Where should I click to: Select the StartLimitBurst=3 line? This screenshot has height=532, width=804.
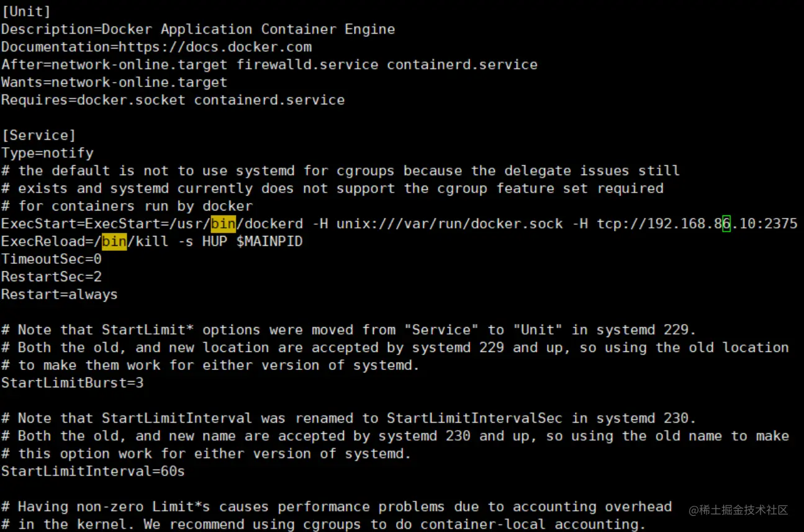(72, 382)
